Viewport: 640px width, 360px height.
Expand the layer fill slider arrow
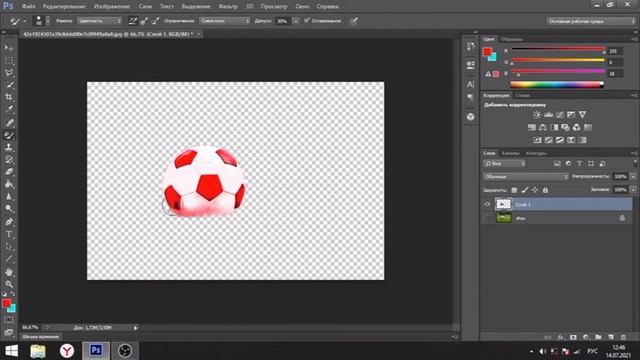coord(633,190)
